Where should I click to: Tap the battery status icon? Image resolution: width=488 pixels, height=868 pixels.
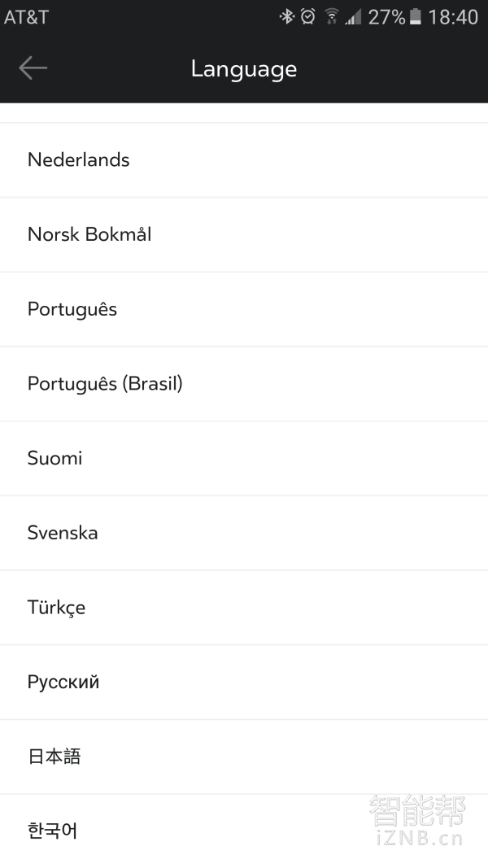tap(416, 16)
